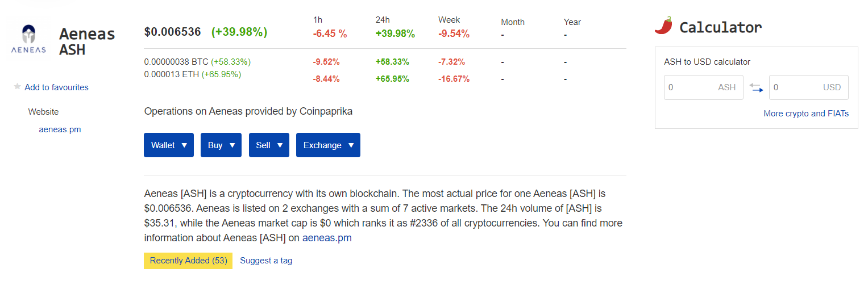Expand the Exchange dropdown

(328, 145)
